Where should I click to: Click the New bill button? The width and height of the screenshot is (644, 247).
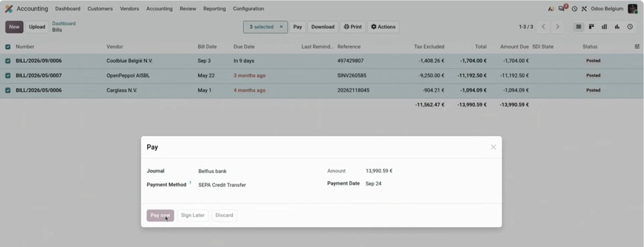[14, 27]
